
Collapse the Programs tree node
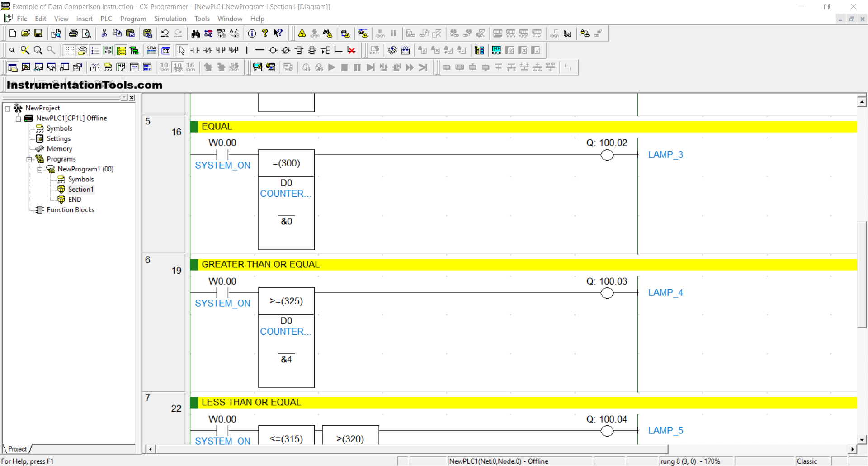[29, 159]
